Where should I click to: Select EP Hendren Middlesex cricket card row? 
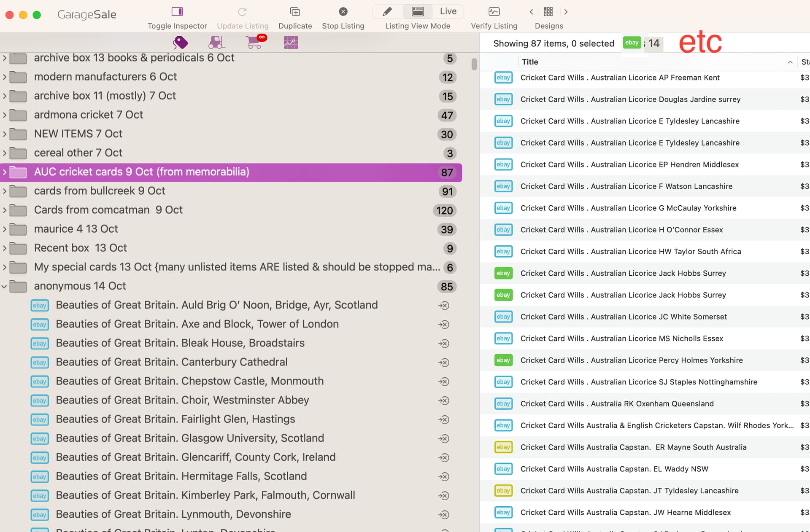point(645,165)
